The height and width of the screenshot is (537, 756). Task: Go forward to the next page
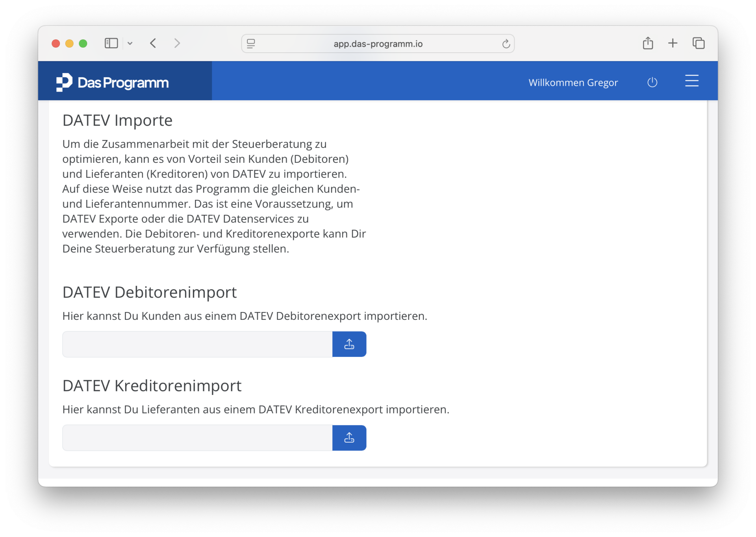(x=177, y=43)
